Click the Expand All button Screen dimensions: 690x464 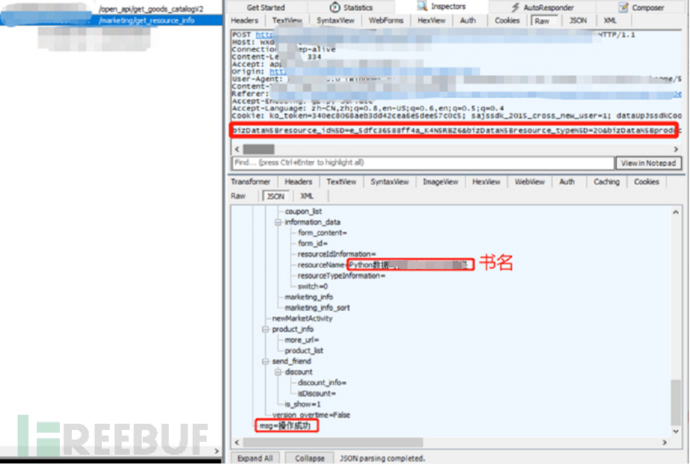(x=255, y=458)
